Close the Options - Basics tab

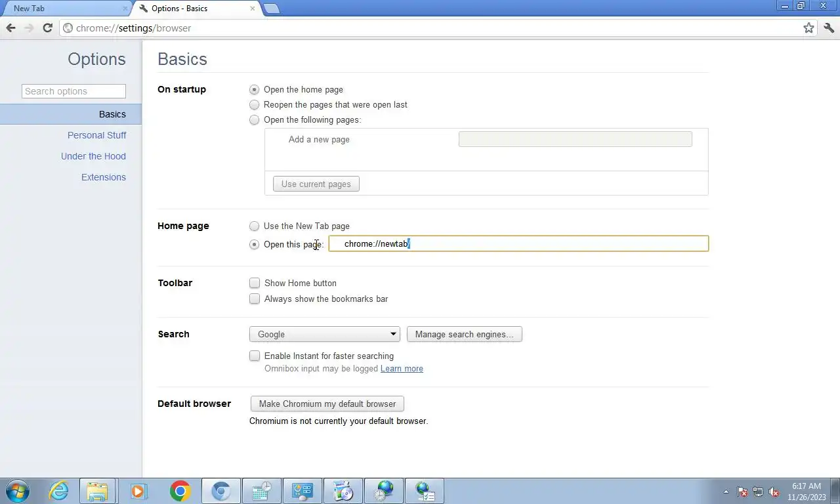point(253,9)
